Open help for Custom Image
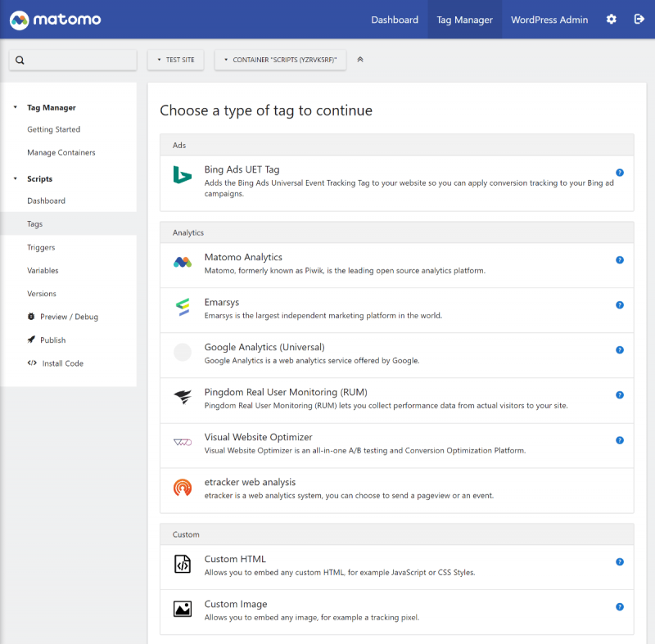The height and width of the screenshot is (644, 655). coord(620,607)
